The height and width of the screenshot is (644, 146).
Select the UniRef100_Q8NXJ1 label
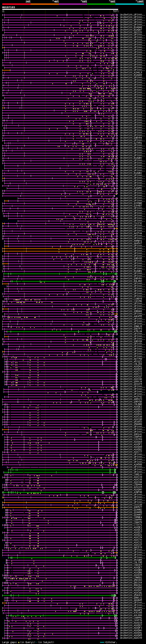coord(131,598)
